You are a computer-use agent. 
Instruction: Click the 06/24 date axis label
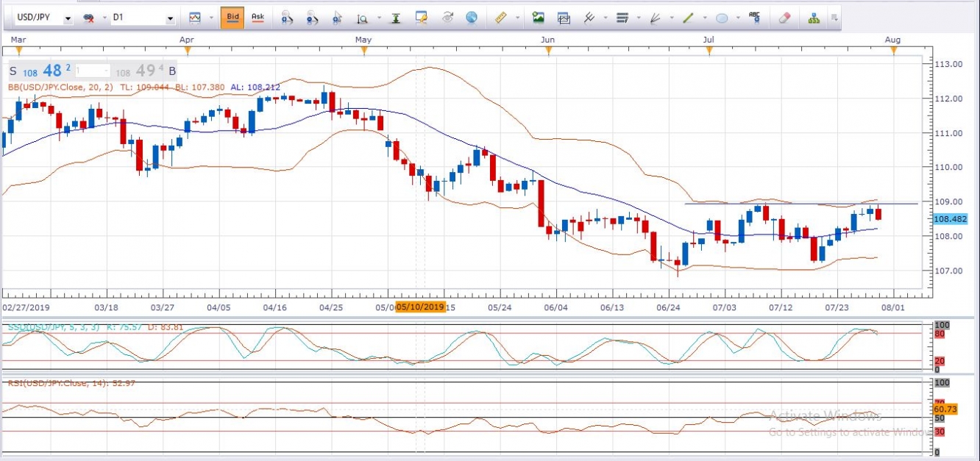[667, 307]
